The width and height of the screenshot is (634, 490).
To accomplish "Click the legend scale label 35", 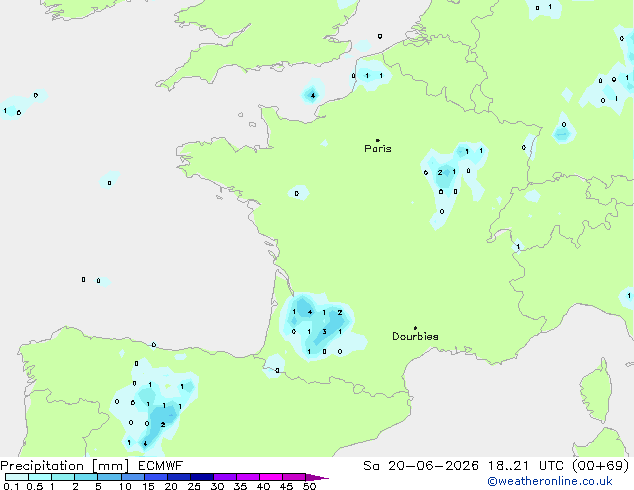I will point(240,486).
